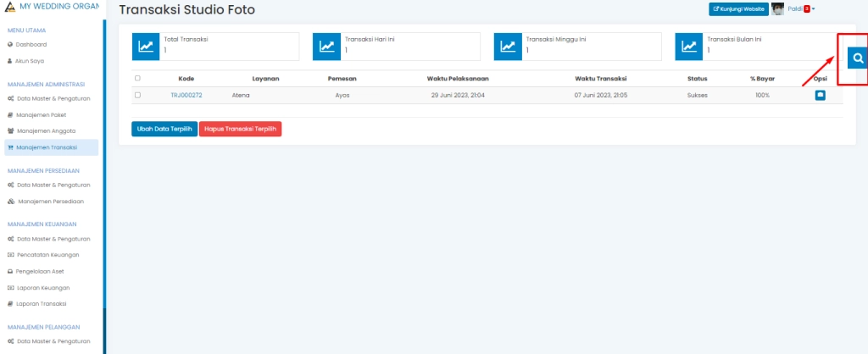Viewport: 868px width, 354px height.
Task: Open Dashboard from the sidebar menu
Action: click(31, 44)
